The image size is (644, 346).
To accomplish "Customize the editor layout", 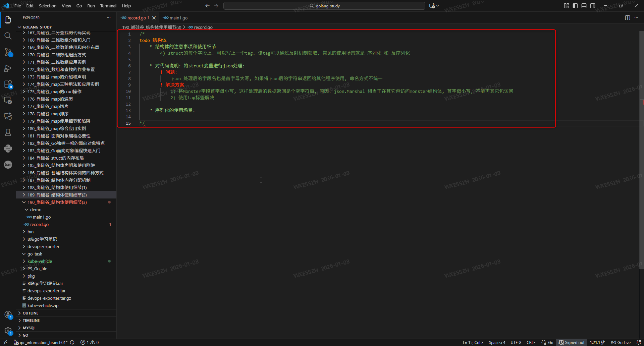I will click(567, 6).
